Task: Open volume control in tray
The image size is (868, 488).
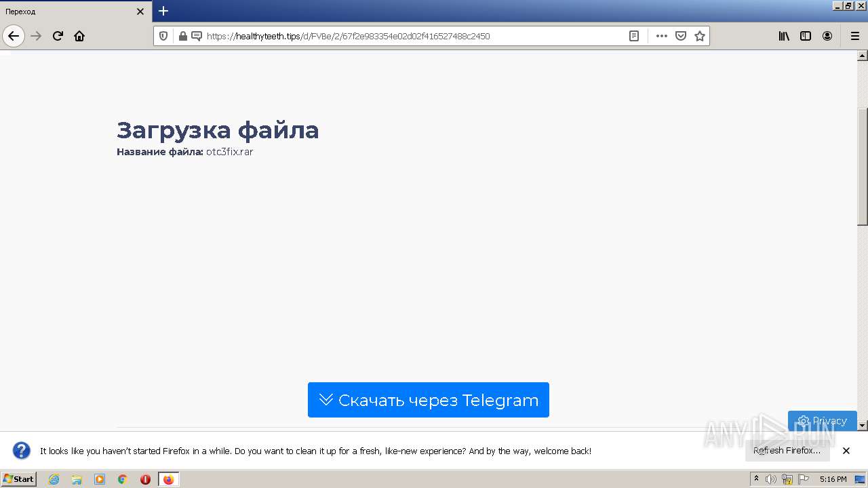Action: 771,479
